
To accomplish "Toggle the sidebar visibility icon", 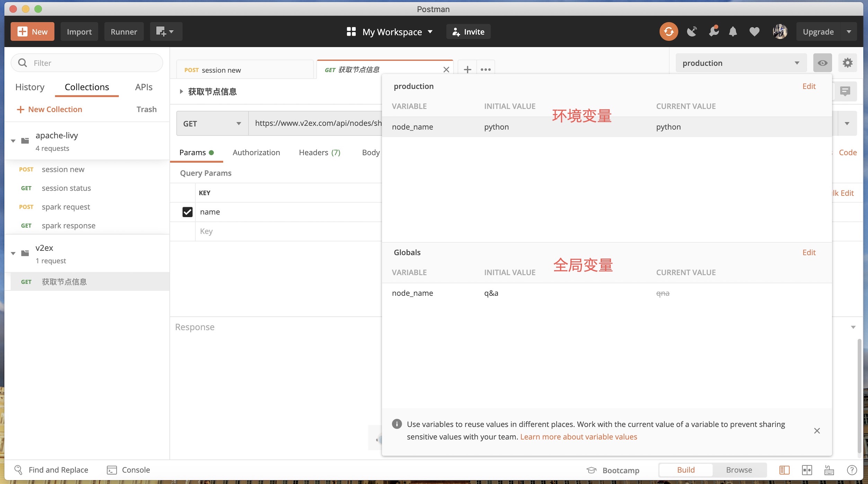I will coord(784,470).
